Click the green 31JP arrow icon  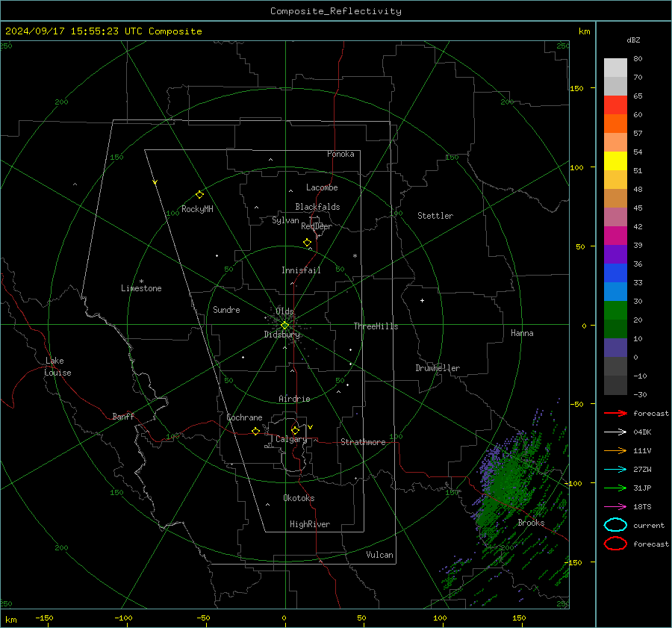pyautogui.click(x=615, y=488)
